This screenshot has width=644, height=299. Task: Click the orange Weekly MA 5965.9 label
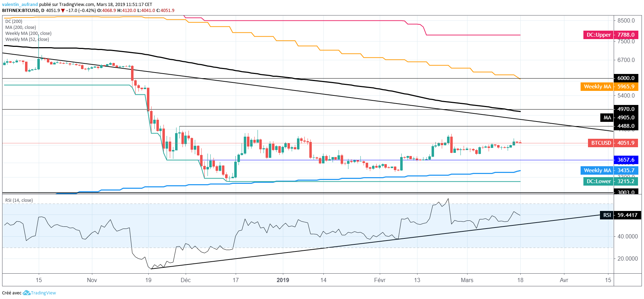(x=609, y=87)
